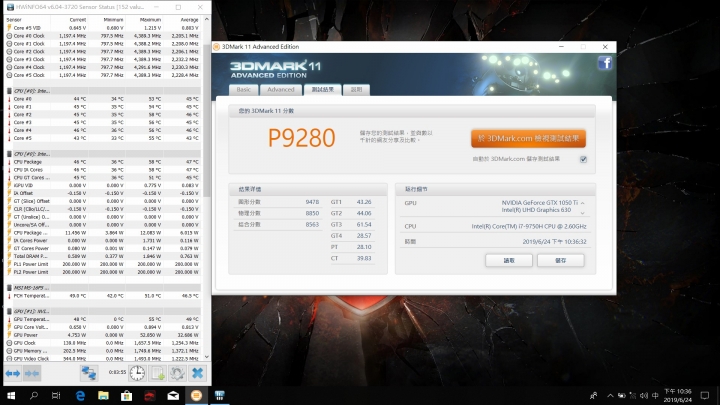Viewport: 720px width, 405px height.
Task: Open the Facebook icon in 3DMark header
Action: [605, 63]
